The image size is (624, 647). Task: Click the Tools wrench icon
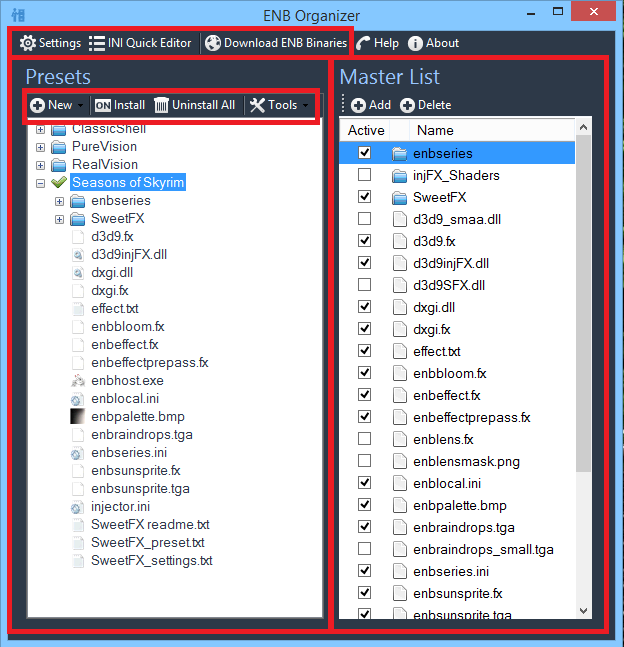pyautogui.click(x=258, y=105)
